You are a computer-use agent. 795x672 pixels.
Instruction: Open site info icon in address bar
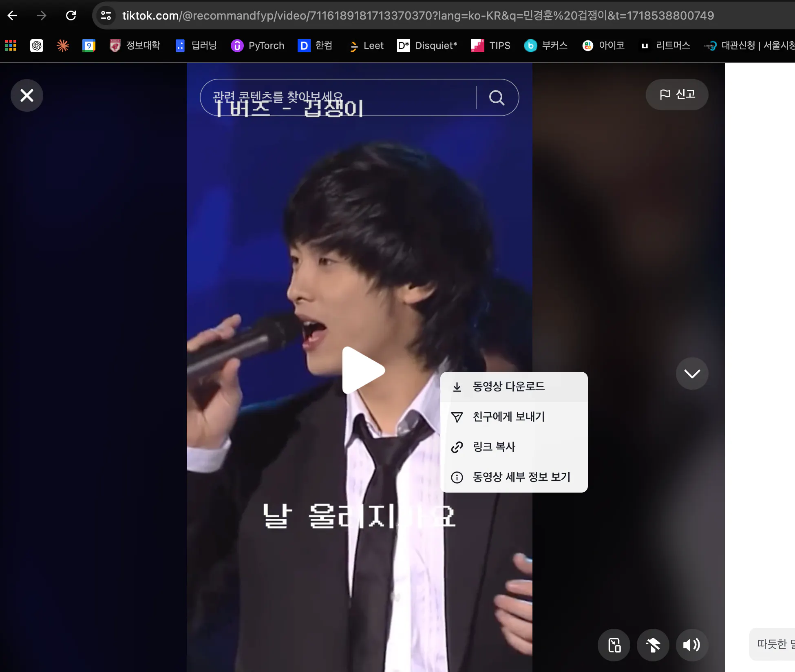106,15
